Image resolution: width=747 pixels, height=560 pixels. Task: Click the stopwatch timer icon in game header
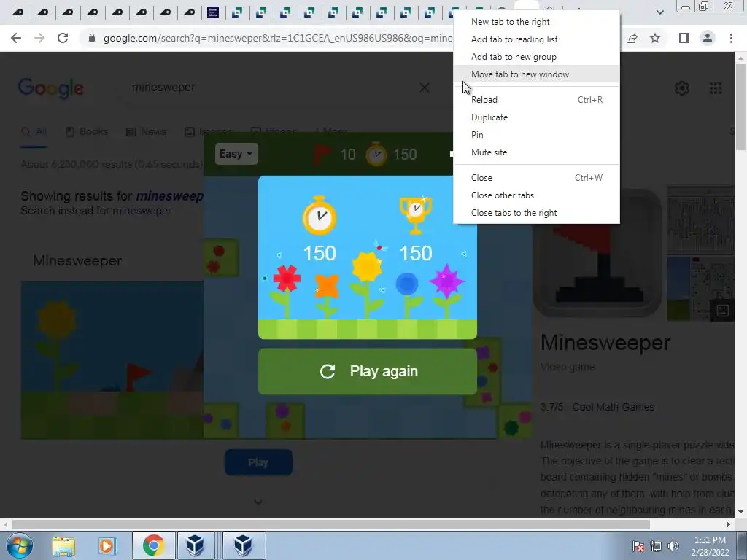coord(376,154)
